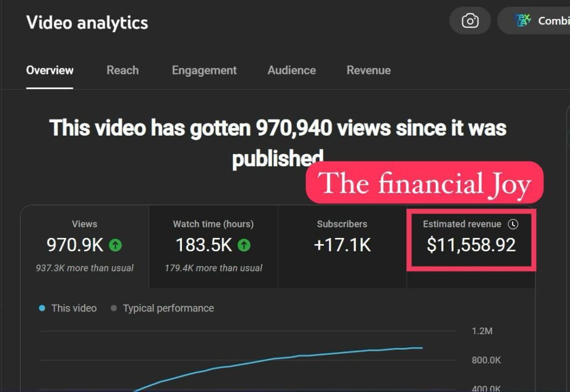This screenshot has width=570, height=392.
Task: Go to the Engagement tab
Action: (x=204, y=70)
